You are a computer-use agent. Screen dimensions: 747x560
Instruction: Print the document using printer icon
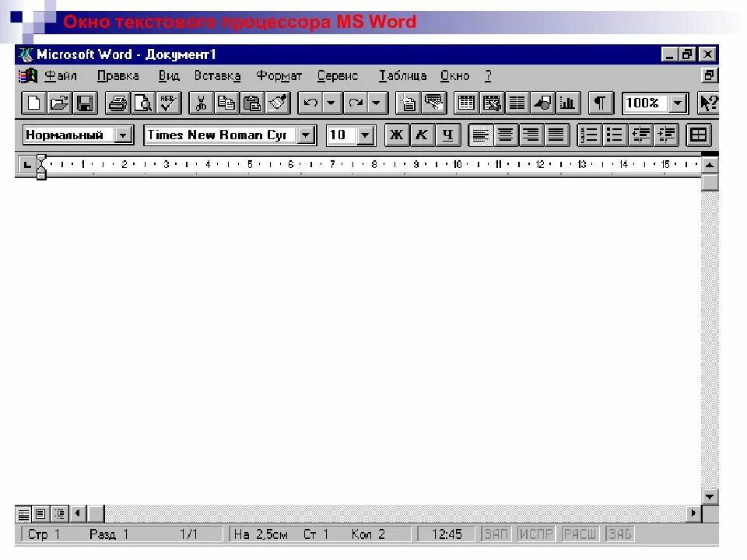pos(117,103)
